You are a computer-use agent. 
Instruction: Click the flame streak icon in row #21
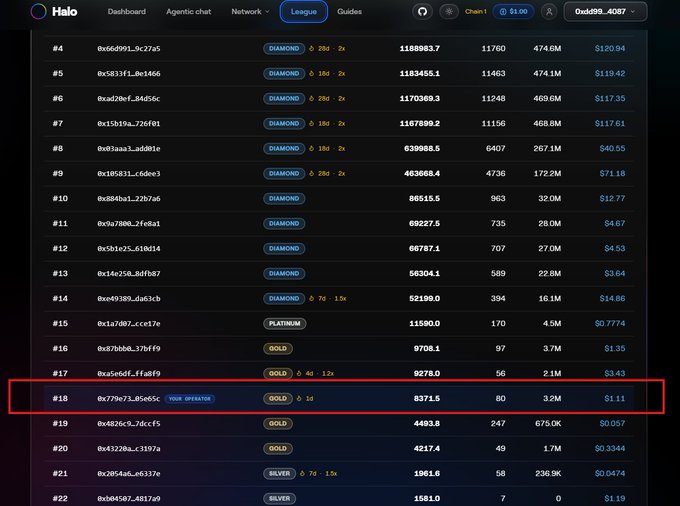pos(302,473)
